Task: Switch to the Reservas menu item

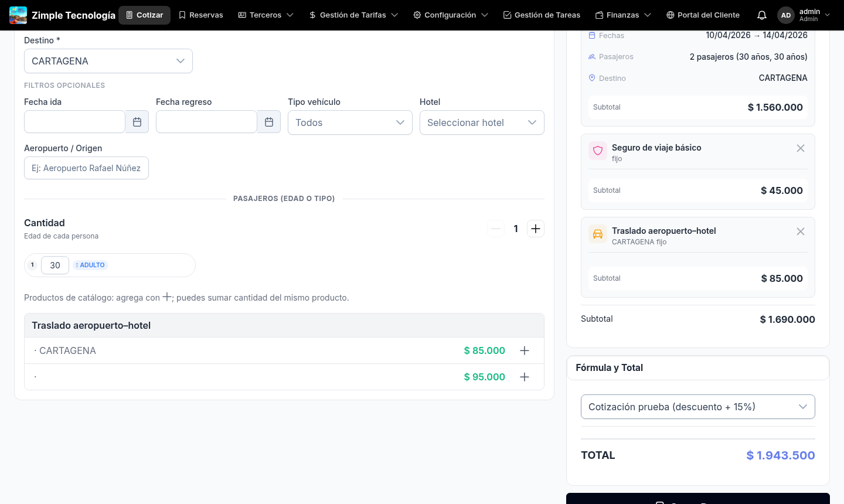Action: (200, 15)
